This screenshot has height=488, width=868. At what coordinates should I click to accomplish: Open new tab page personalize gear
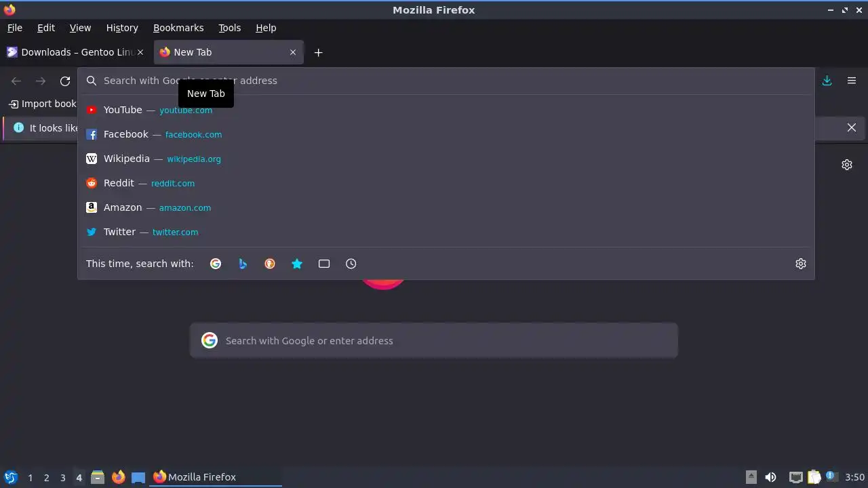847,165
